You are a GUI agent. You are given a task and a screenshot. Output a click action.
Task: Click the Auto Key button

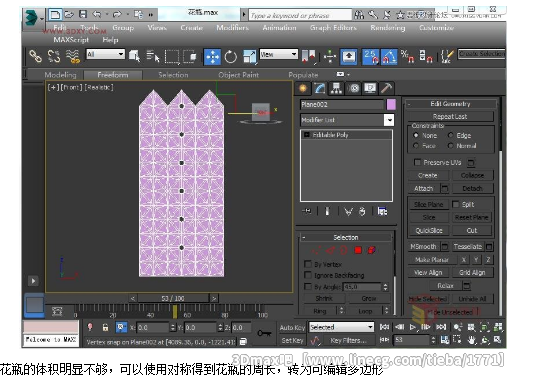(292, 327)
